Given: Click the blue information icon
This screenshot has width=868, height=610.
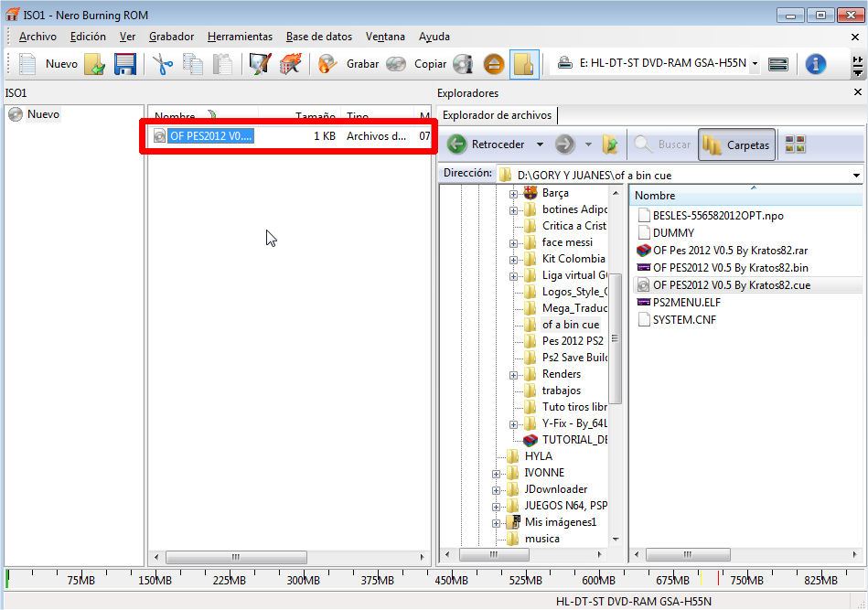Looking at the screenshot, I should point(816,64).
